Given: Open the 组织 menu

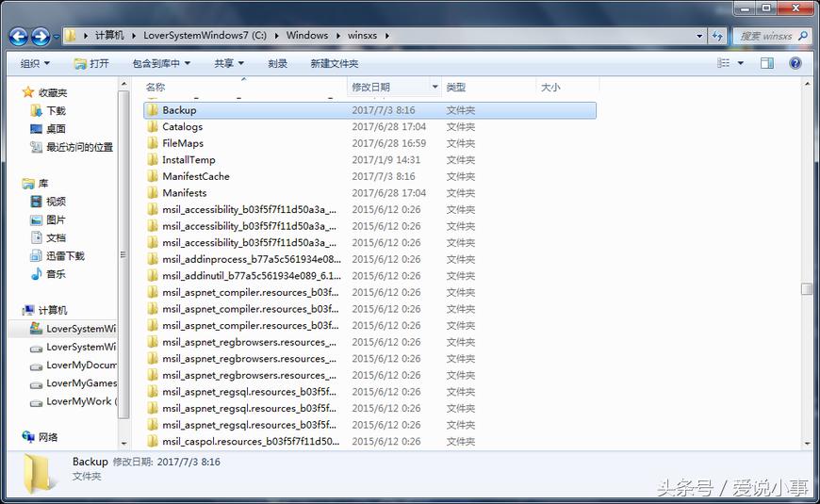Looking at the screenshot, I should coord(35,63).
